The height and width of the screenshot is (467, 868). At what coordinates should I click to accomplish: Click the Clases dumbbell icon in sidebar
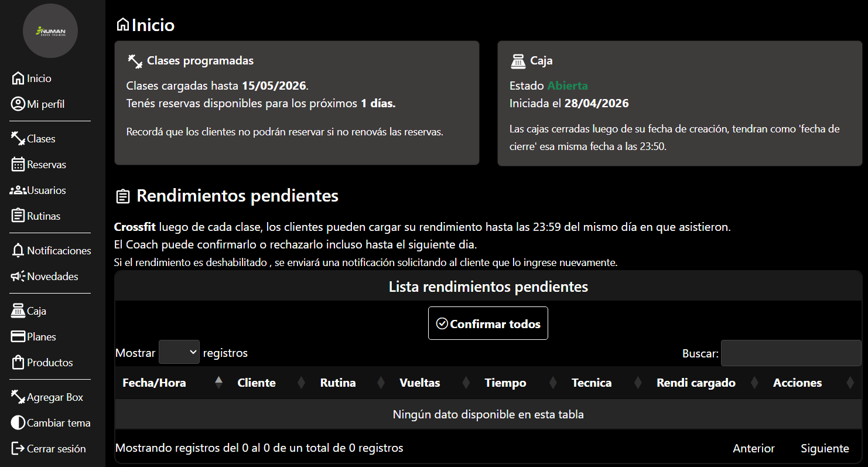click(18, 139)
